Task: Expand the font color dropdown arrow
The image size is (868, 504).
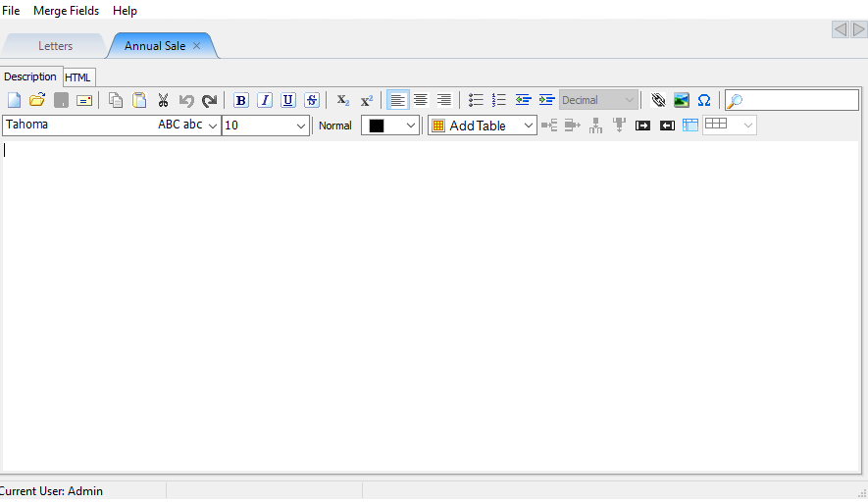Action: (x=411, y=126)
